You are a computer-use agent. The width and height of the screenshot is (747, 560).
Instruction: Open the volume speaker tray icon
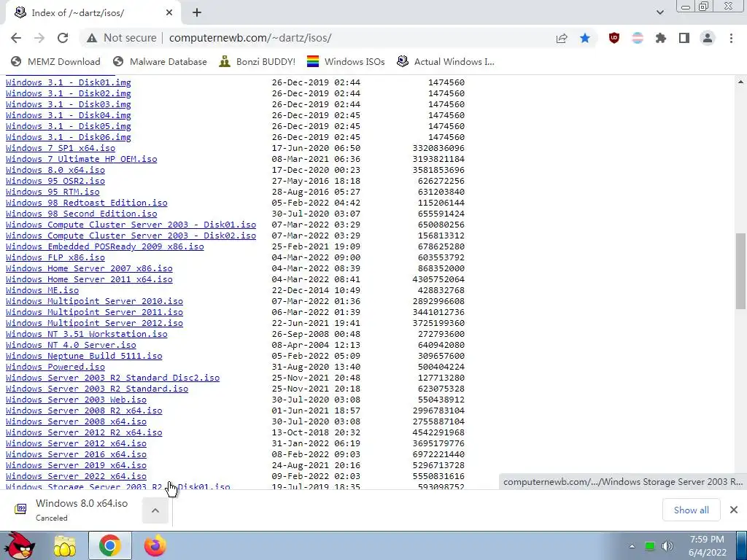click(x=667, y=546)
